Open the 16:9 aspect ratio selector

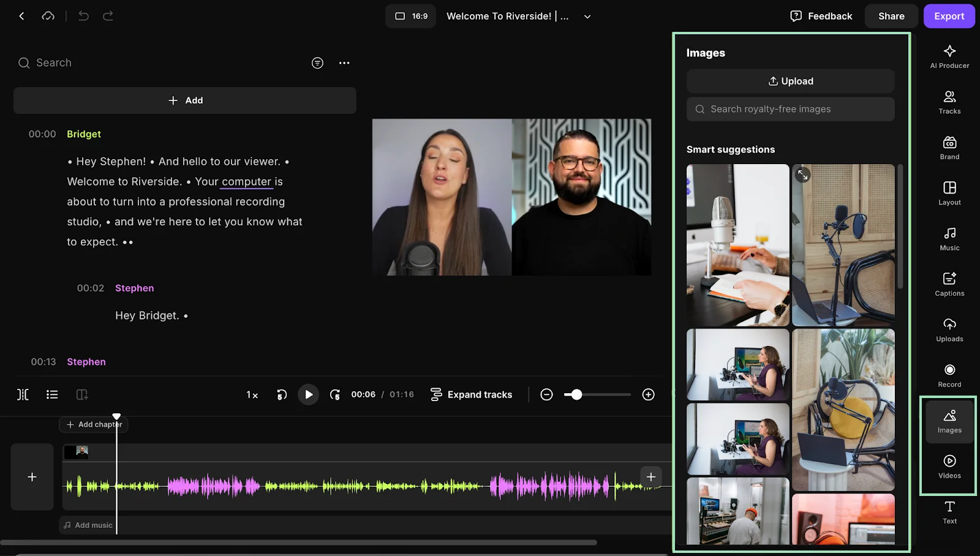[x=410, y=16]
